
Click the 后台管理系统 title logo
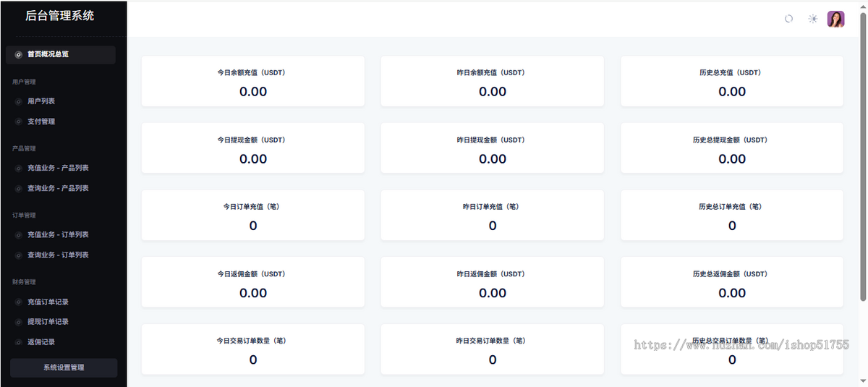59,15
